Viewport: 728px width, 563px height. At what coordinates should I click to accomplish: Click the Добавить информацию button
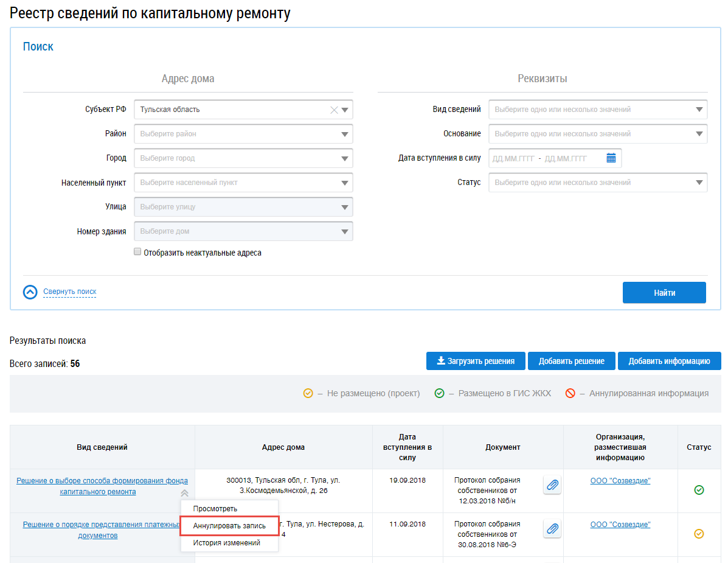[669, 361]
